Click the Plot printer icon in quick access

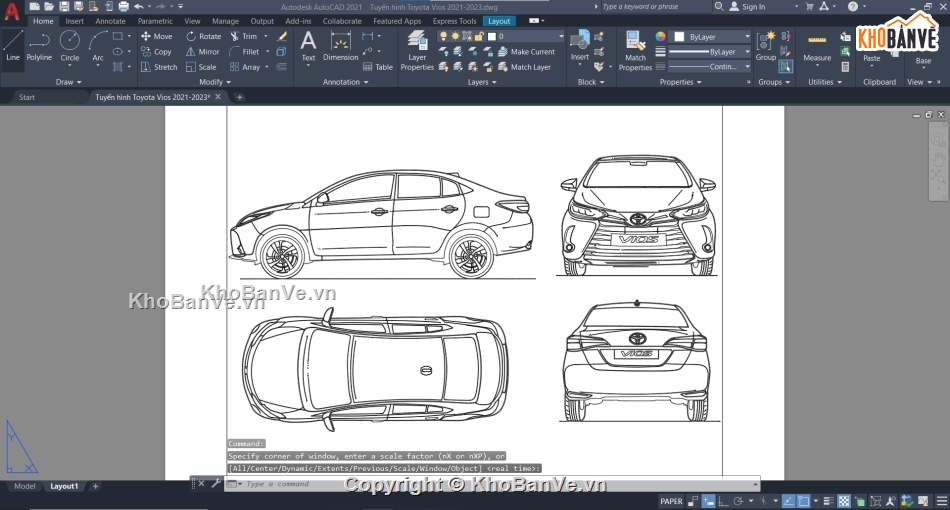[124, 7]
